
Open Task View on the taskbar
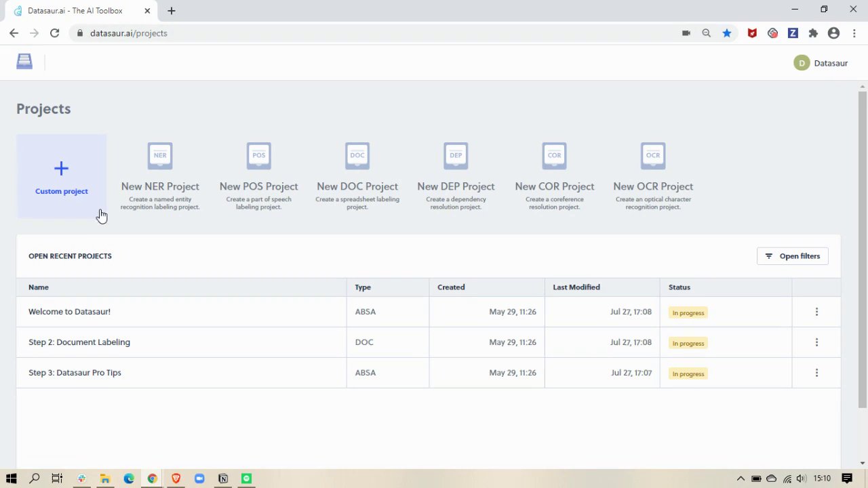coord(58,479)
